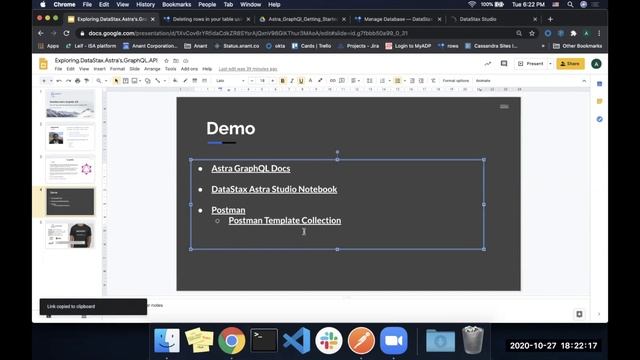This screenshot has width=640, height=360.
Task: Click the Share button
Action: pos(570,64)
